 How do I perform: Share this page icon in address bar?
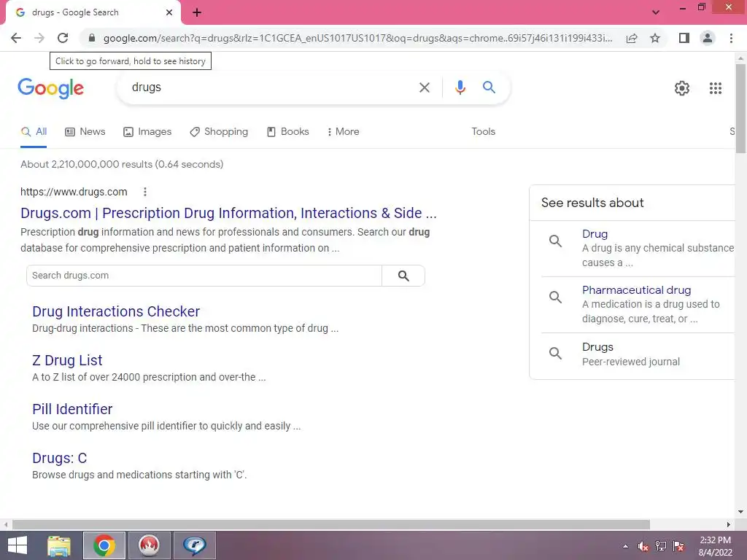click(x=632, y=38)
